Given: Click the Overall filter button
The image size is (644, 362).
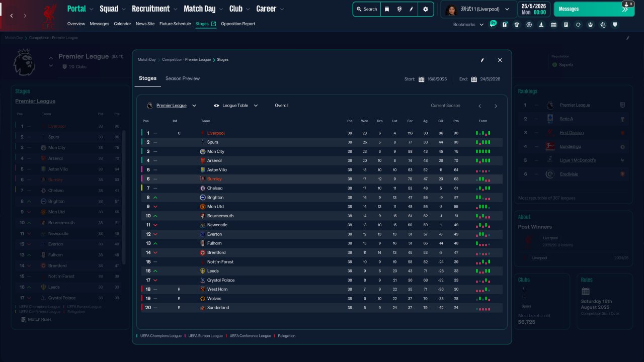Looking at the screenshot, I should click(282, 106).
